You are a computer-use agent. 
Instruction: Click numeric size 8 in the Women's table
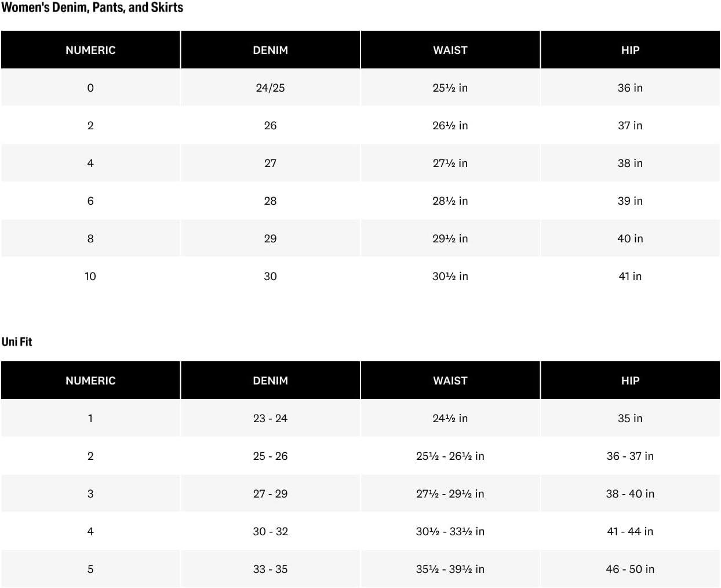90,238
